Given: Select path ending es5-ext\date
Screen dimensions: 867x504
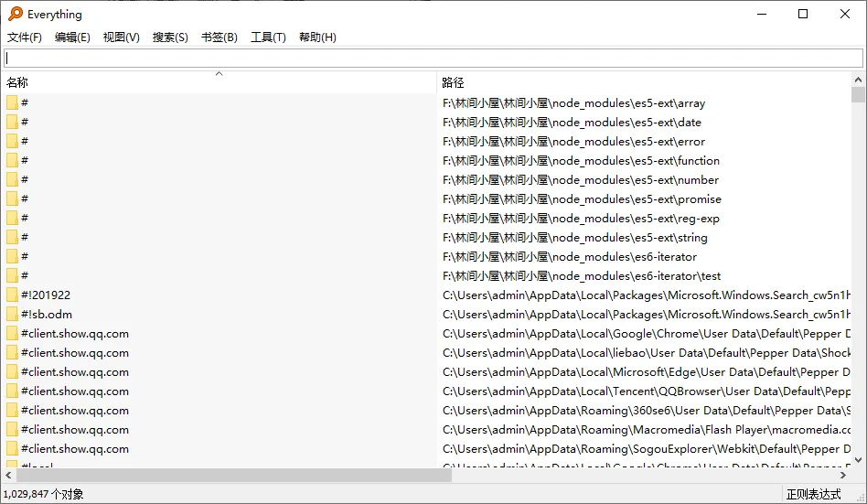Looking at the screenshot, I should click(x=572, y=123).
